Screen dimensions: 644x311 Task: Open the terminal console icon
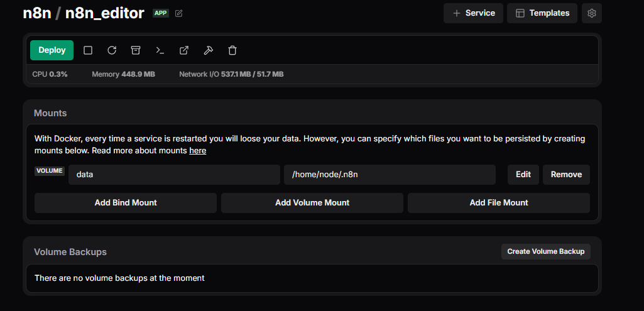160,50
